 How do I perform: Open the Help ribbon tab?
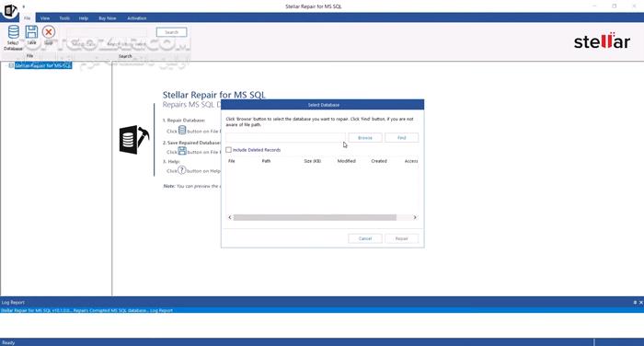click(84, 18)
